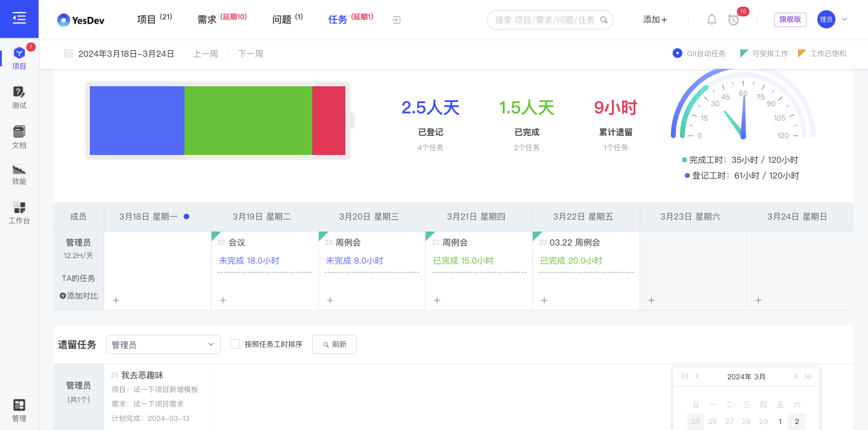This screenshot has height=430, width=868.
Task: Open the 添加+ menu
Action: 655,19
